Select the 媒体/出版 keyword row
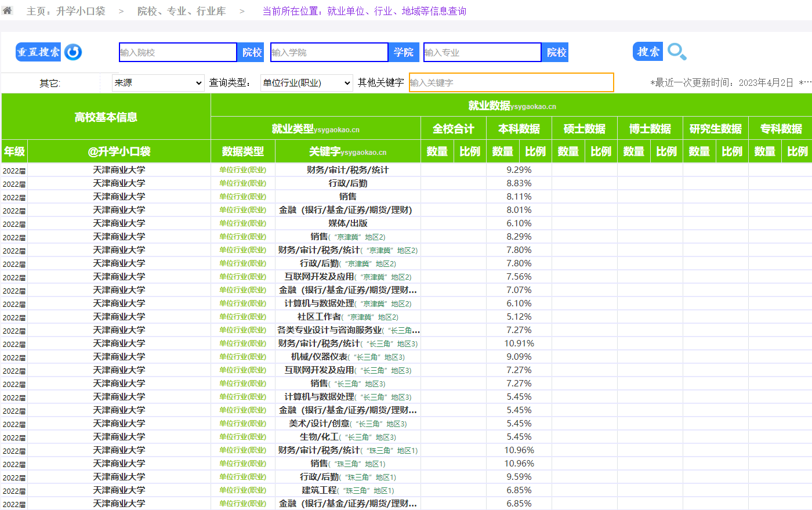812x510 pixels. [347, 223]
